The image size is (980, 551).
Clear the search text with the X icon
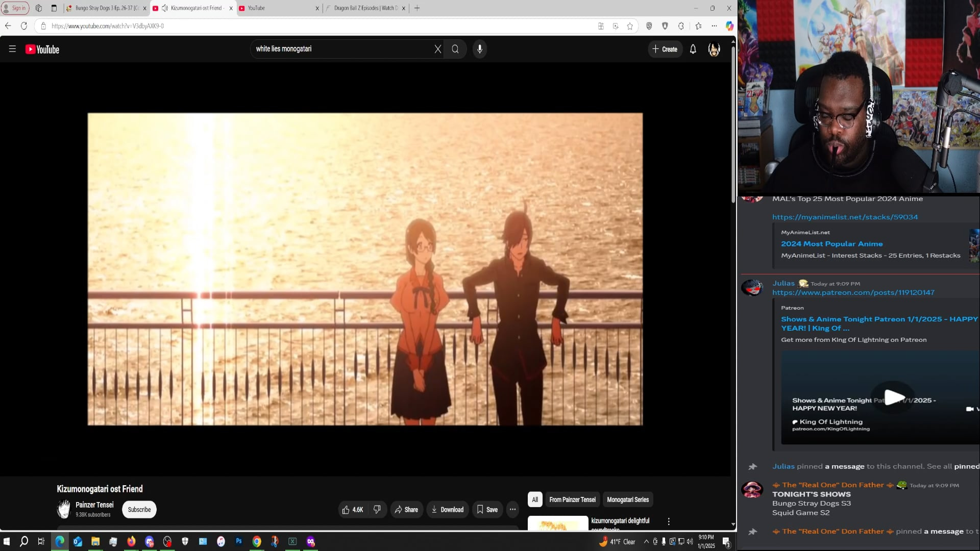tap(437, 49)
